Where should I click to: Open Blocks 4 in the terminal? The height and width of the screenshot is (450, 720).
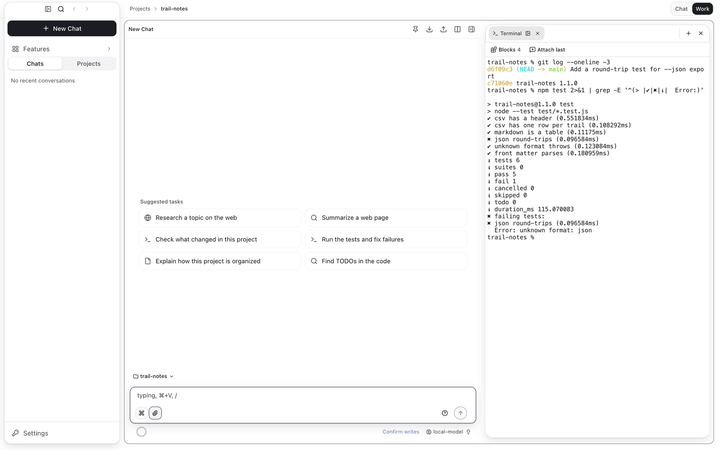click(506, 50)
